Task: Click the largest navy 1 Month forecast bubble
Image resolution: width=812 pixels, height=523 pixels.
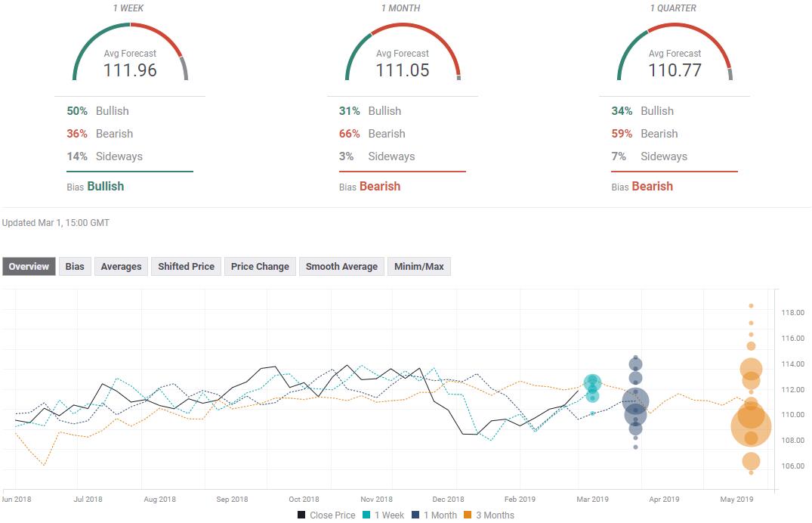Action: pos(635,401)
